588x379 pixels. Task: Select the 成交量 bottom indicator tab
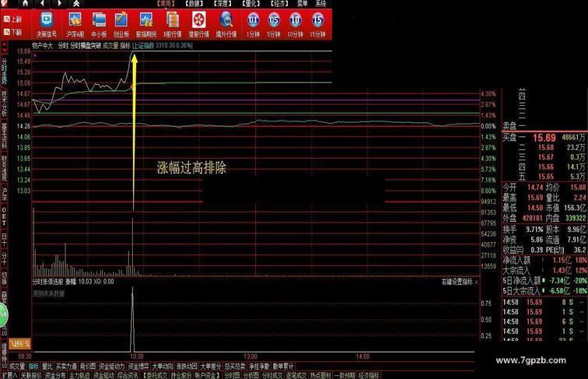pos(17,367)
